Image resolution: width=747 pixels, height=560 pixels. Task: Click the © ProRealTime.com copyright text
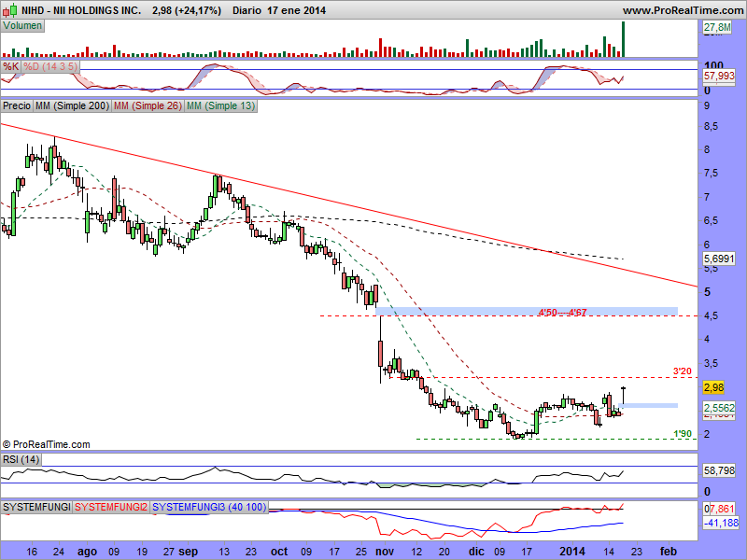click(x=46, y=444)
